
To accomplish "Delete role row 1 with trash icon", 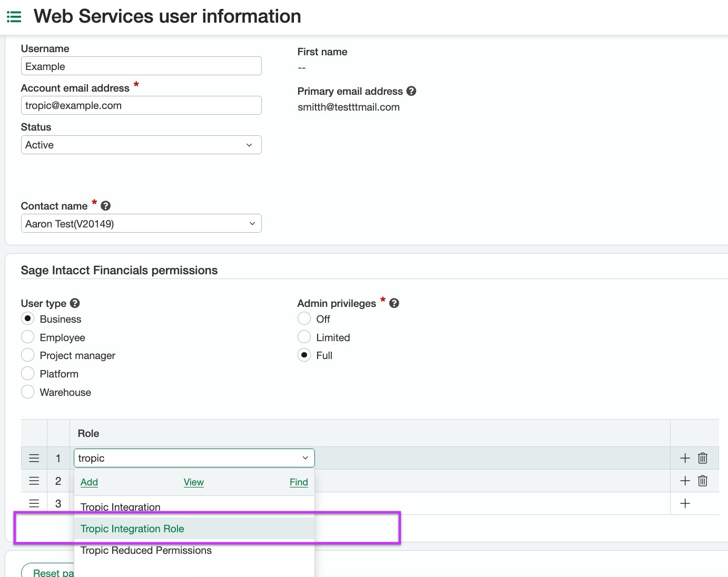I will click(703, 458).
